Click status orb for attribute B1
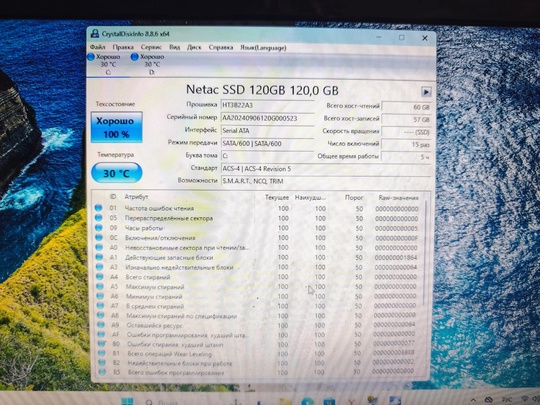The width and height of the screenshot is (540, 405). [102, 353]
